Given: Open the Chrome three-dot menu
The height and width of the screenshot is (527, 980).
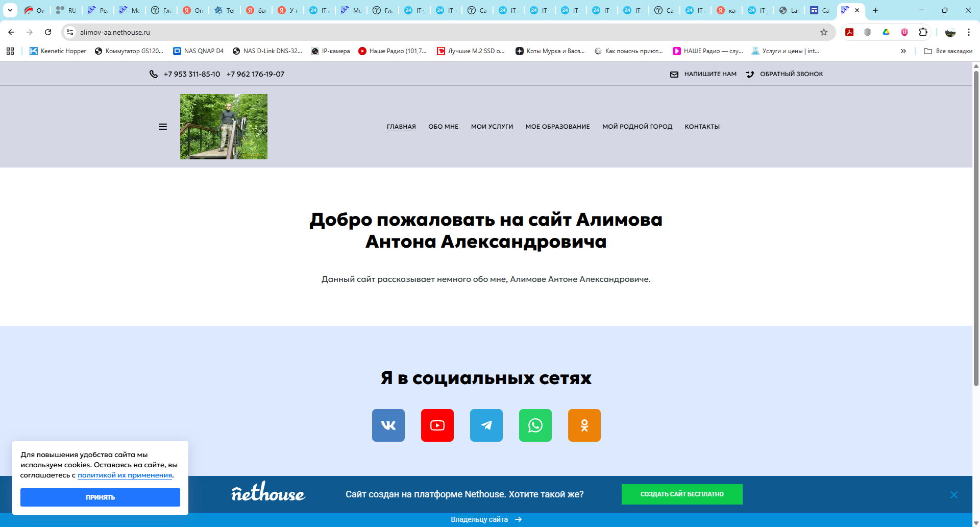Looking at the screenshot, I should click(969, 32).
